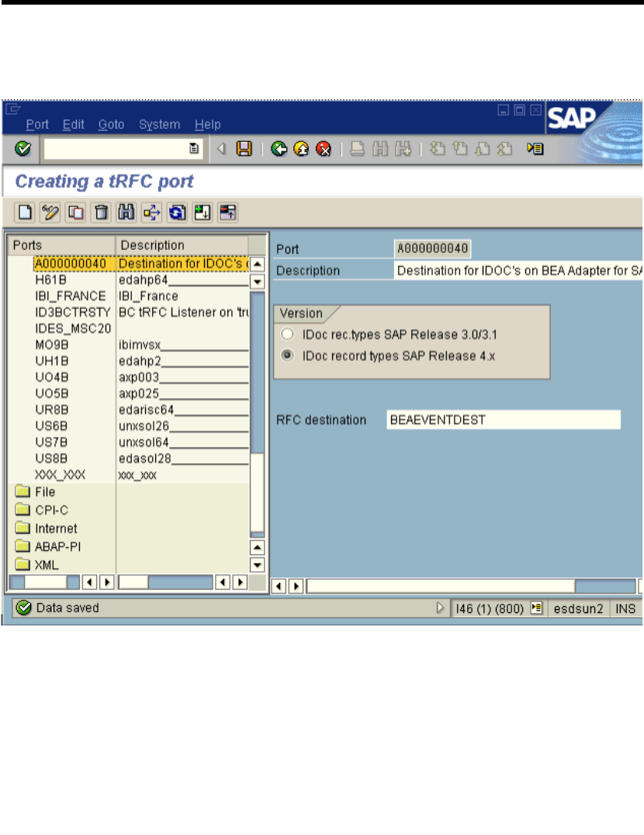This screenshot has height=835, width=644.
Task: Open the Edit menu
Action: point(74,125)
